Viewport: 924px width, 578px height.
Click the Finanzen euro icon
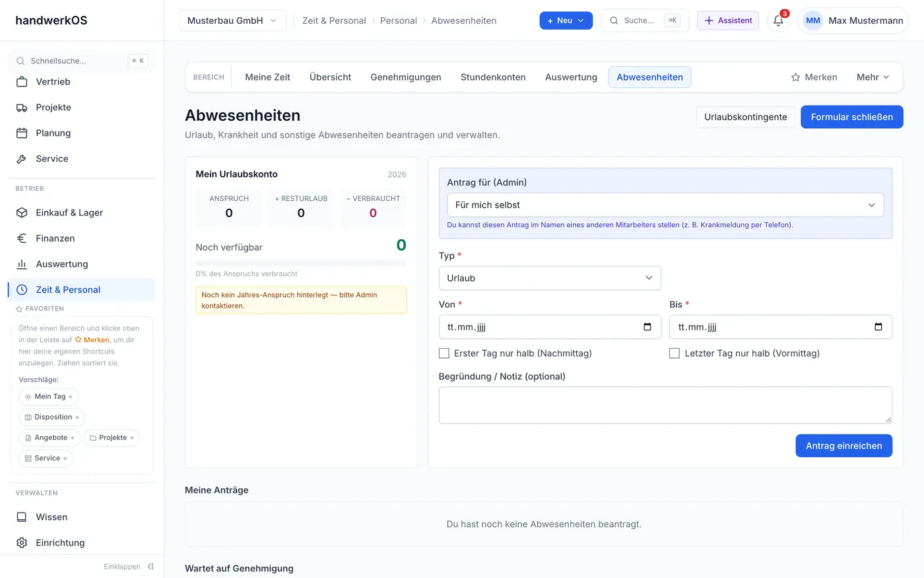[x=22, y=238]
